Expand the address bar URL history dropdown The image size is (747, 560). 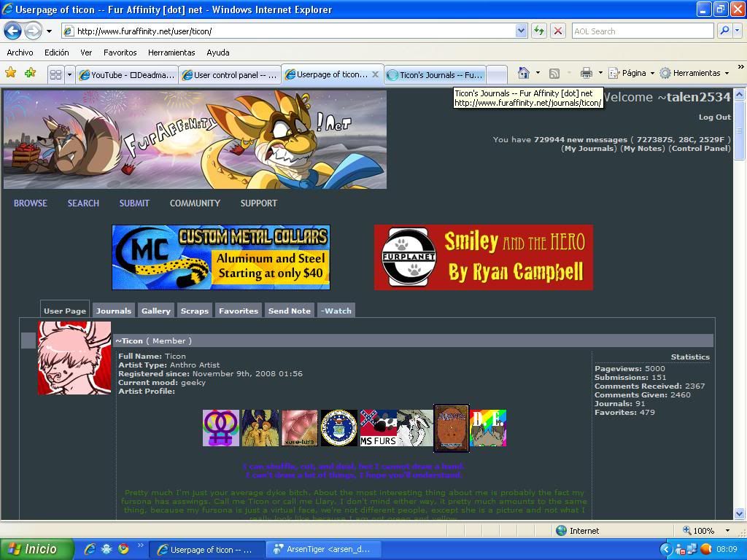tap(521, 31)
